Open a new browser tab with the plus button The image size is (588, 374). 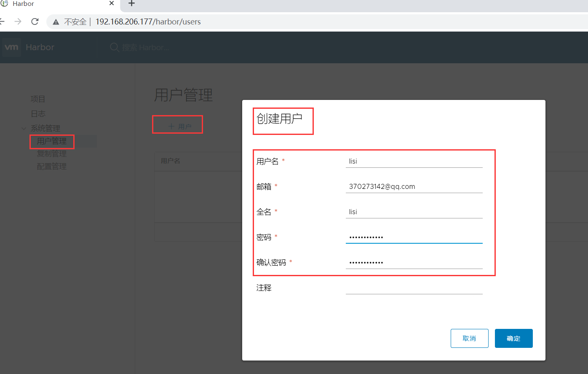click(132, 4)
